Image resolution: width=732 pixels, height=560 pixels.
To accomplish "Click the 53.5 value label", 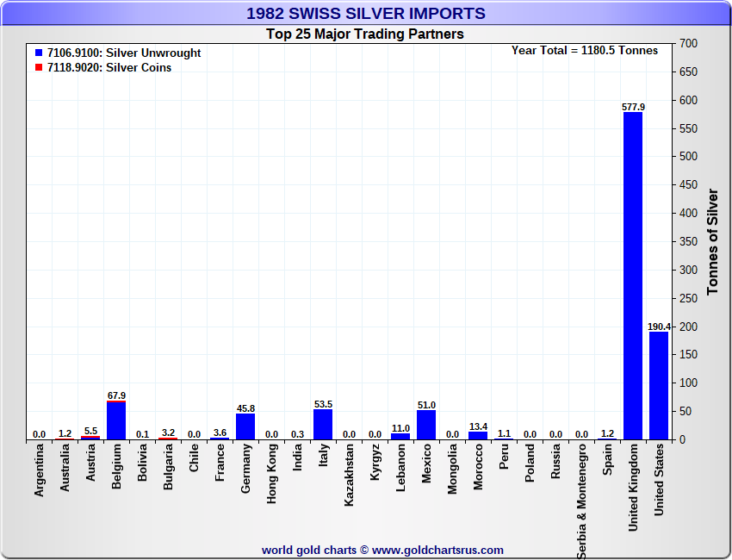I will (x=323, y=404).
